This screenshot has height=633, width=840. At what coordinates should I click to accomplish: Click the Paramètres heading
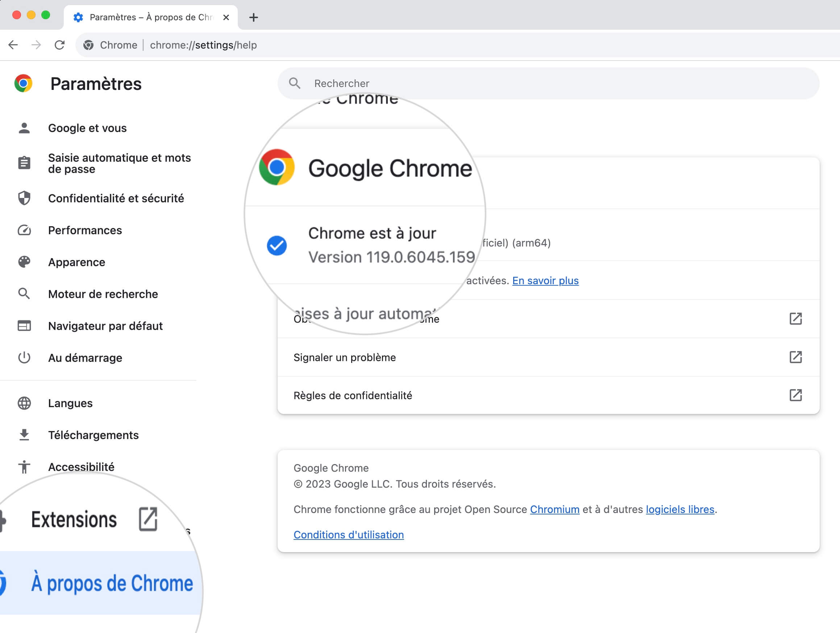click(x=96, y=84)
